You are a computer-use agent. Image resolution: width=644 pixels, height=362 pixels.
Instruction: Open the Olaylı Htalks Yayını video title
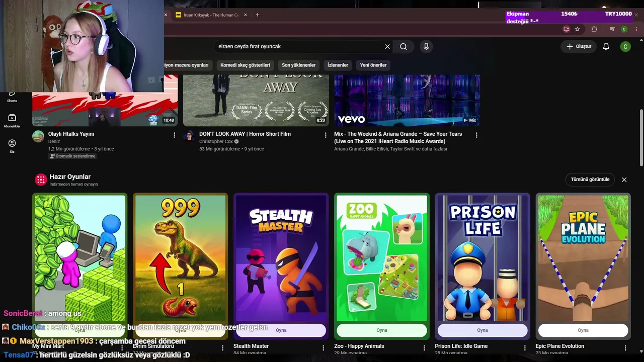pos(71,134)
